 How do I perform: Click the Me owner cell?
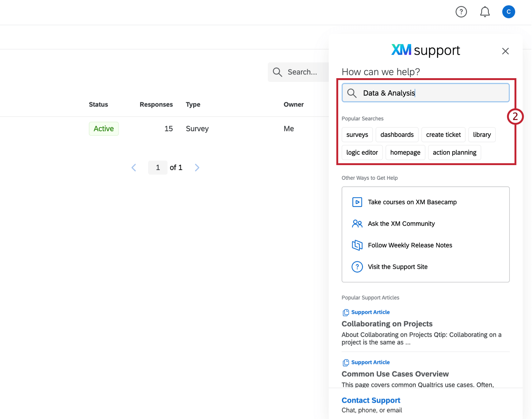click(289, 129)
